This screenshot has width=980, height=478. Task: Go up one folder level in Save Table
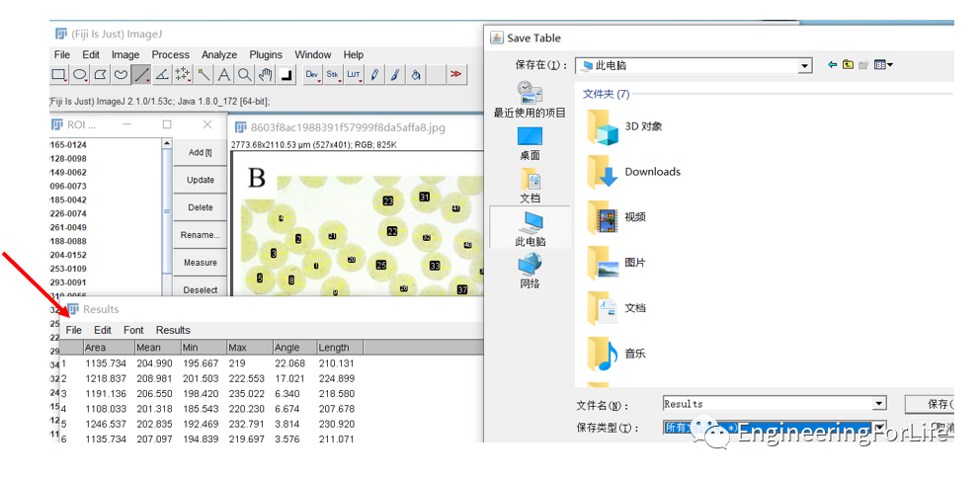tap(849, 64)
